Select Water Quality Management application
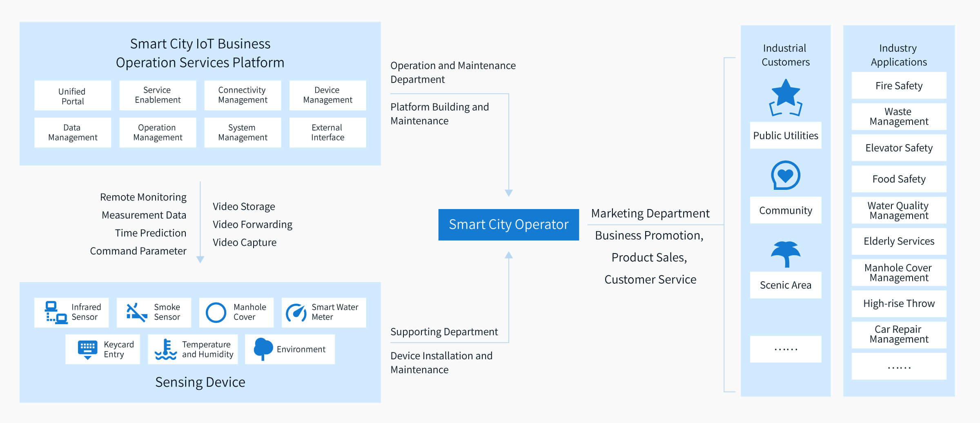Viewport: 980px width, 423px height. tap(899, 210)
